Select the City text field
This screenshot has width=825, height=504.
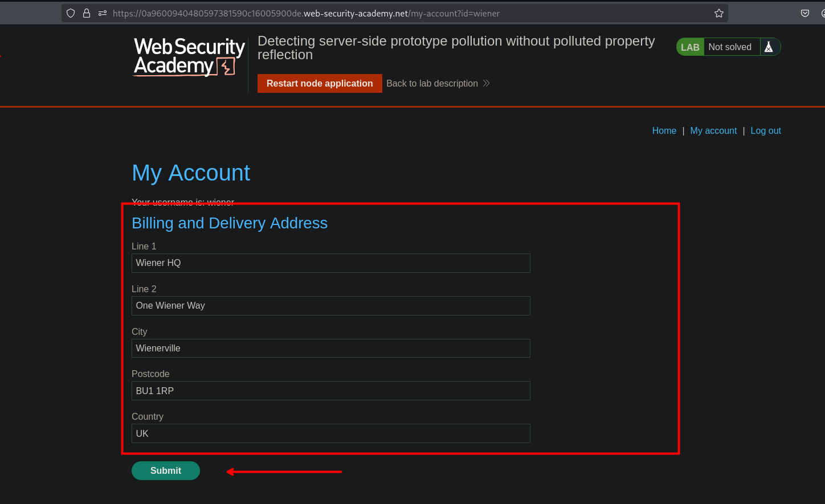click(330, 349)
